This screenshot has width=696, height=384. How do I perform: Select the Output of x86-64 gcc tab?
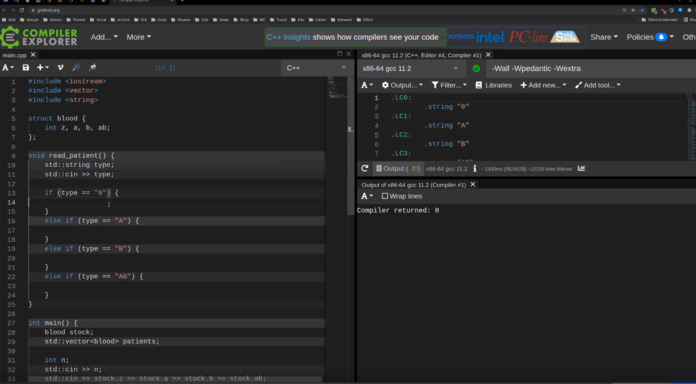pos(414,185)
